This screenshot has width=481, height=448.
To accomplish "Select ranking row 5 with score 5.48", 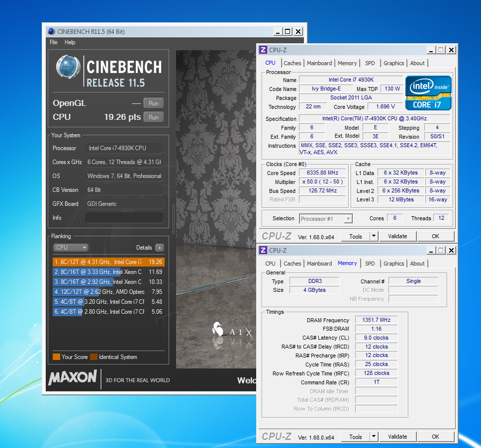I will click(108, 302).
